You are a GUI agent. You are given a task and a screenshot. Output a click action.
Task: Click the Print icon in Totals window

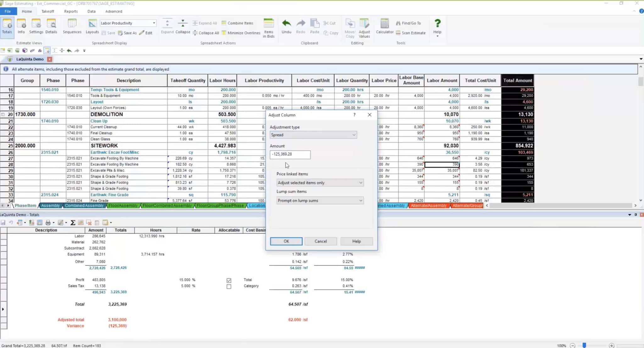(48, 222)
